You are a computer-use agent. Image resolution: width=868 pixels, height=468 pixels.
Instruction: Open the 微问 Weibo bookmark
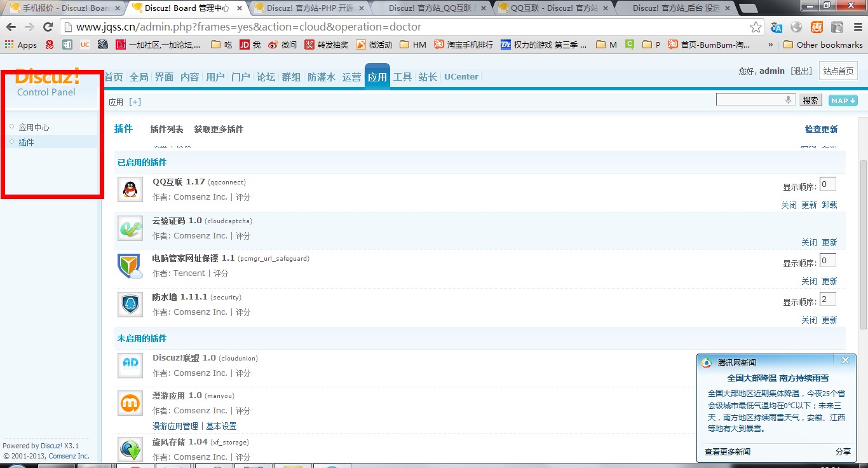(x=282, y=45)
